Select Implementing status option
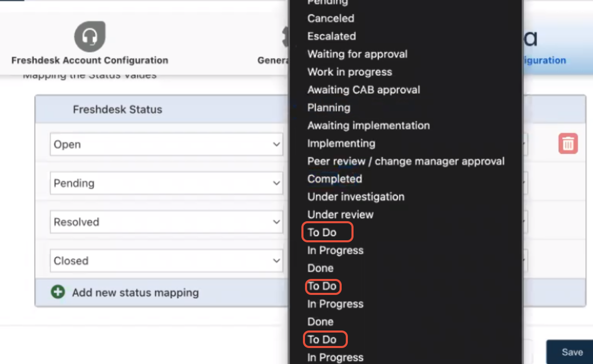 click(342, 143)
